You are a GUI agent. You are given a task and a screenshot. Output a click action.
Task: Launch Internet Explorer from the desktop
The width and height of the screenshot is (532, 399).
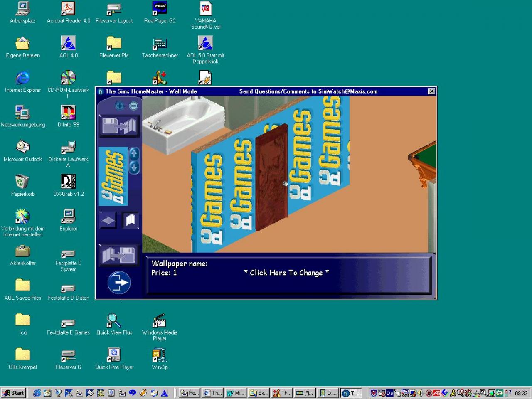pos(22,81)
